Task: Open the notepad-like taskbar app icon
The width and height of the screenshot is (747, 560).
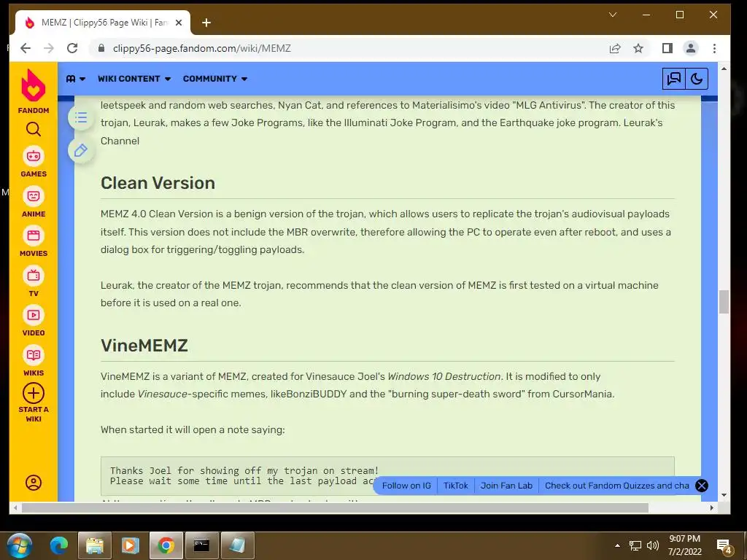Action: pyautogui.click(x=238, y=545)
